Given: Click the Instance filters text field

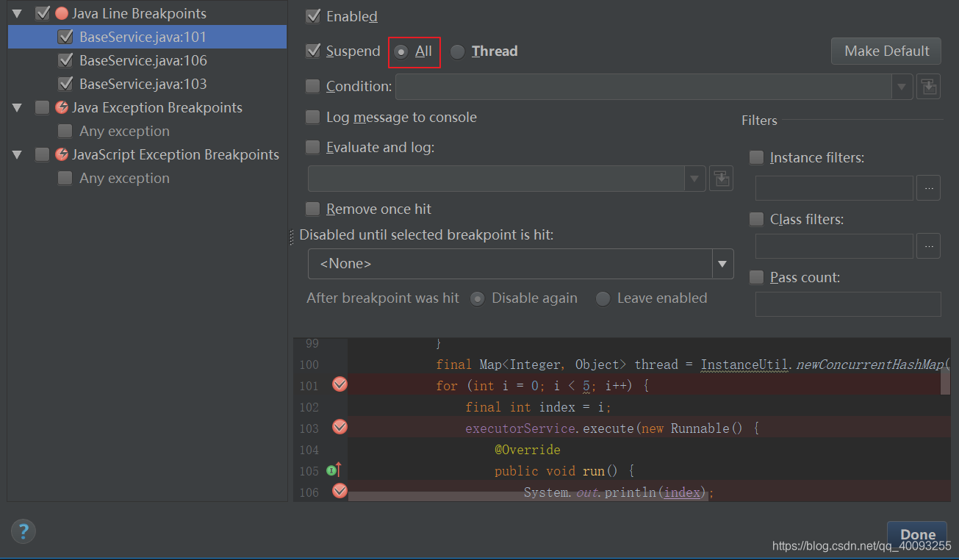Looking at the screenshot, I should coord(834,188).
